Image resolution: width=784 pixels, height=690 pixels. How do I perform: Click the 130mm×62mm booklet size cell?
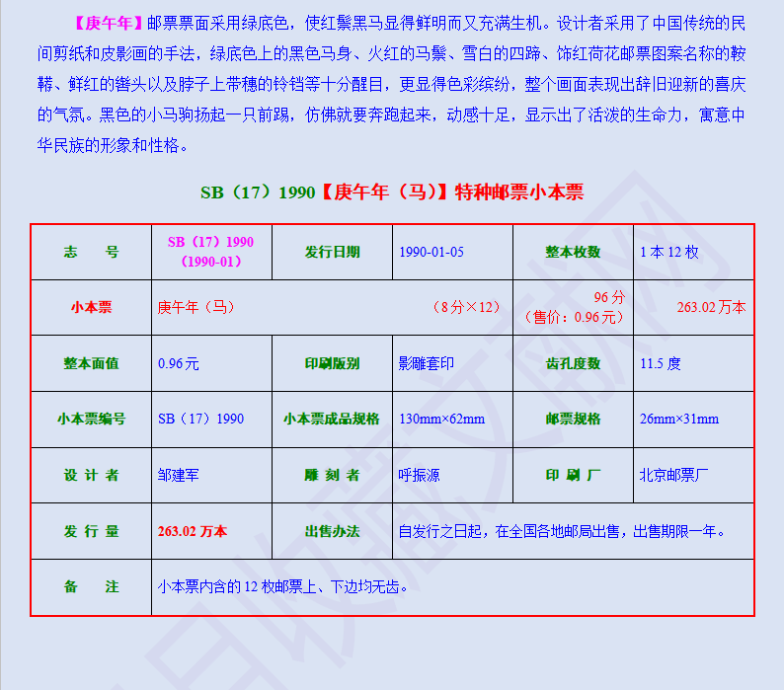[452, 419]
